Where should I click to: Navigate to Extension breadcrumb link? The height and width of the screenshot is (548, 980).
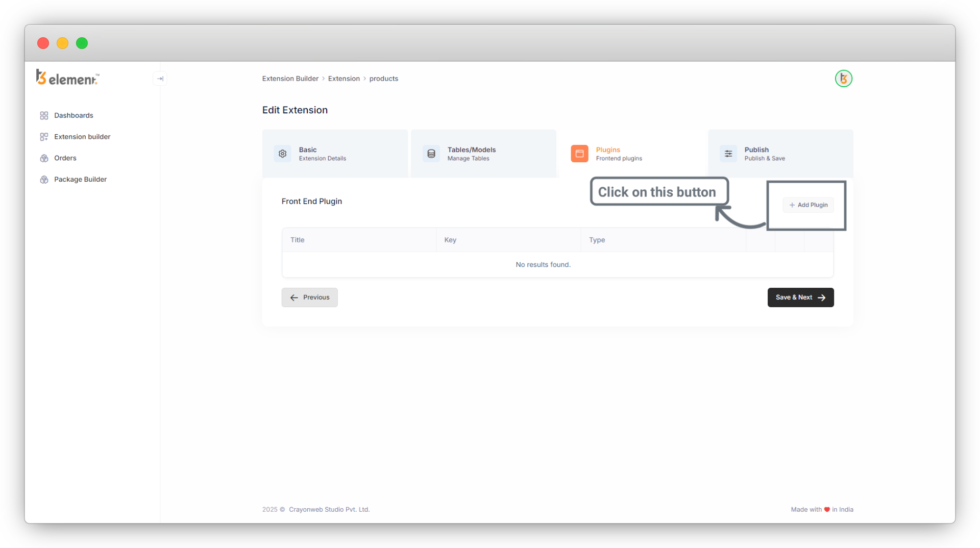coord(344,79)
